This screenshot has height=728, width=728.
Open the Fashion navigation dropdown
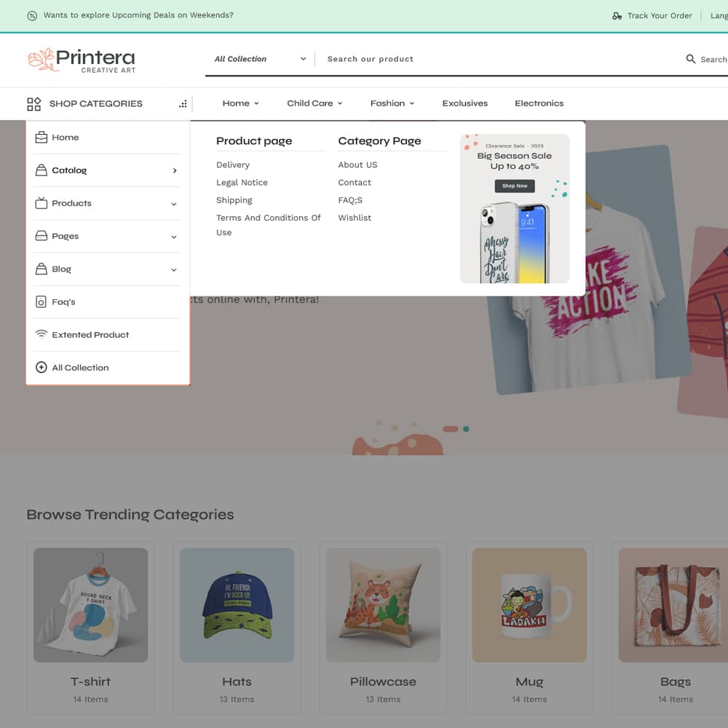tap(392, 103)
